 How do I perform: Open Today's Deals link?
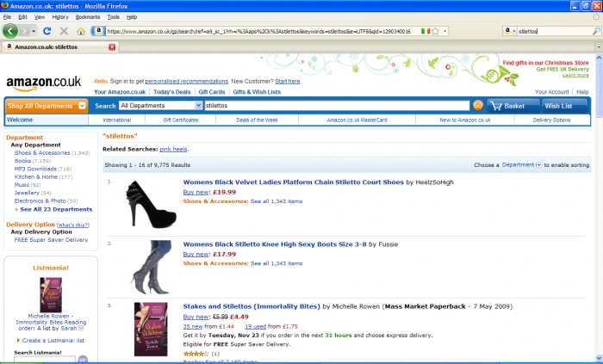click(172, 92)
